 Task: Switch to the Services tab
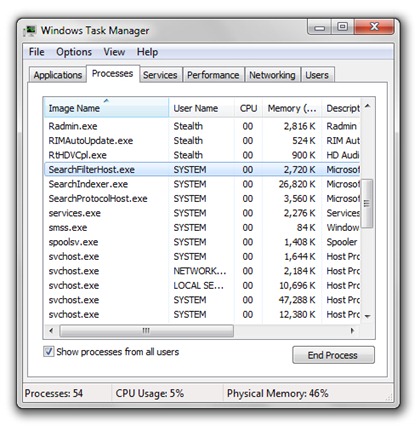click(x=160, y=75)
